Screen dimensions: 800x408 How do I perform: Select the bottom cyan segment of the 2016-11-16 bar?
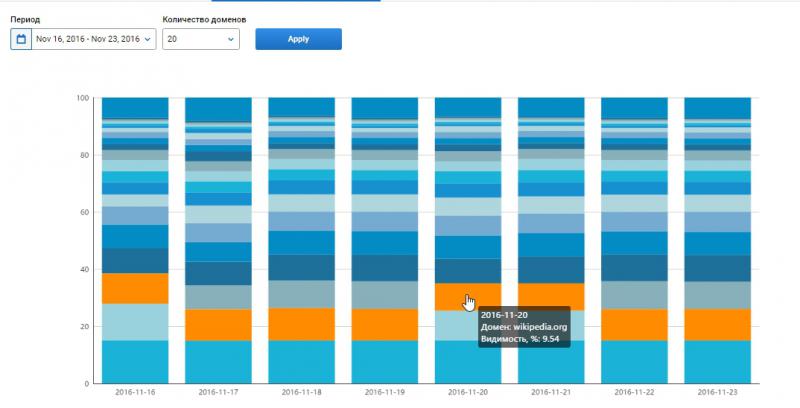[135, 361]
